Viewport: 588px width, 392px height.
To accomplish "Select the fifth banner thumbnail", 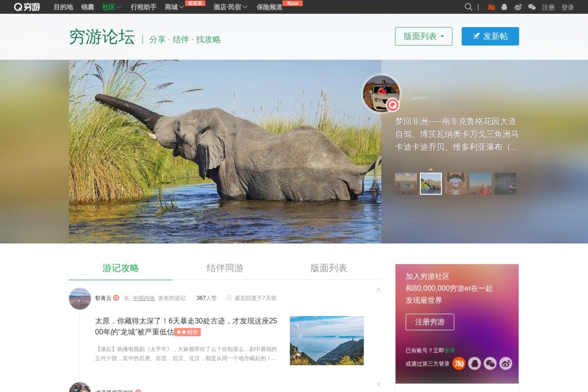I will (505, 184).
